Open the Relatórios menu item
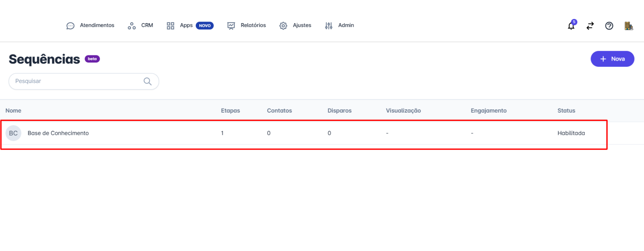This screenshot has width=644, height=251. pyautogui.click(x=253, y=25)
